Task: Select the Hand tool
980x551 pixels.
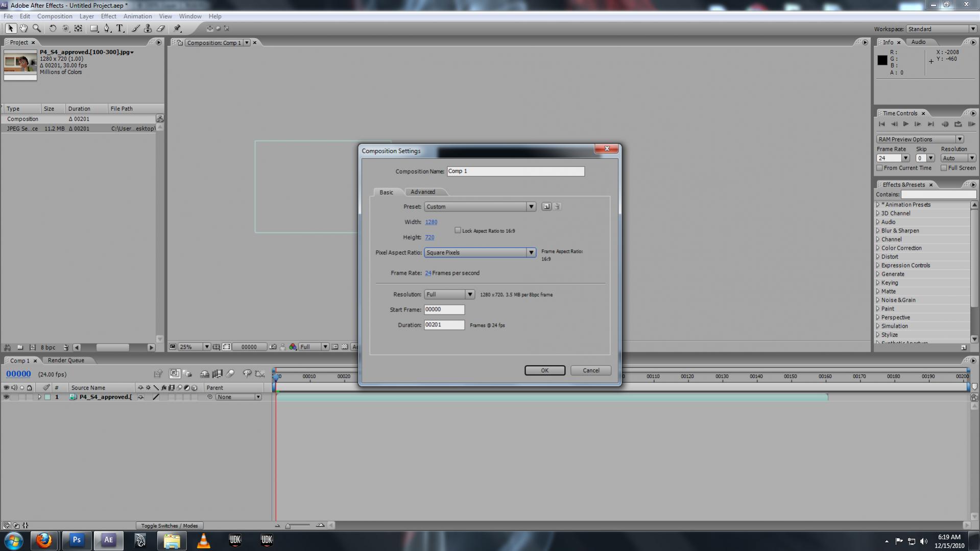Action: (23, 29)
